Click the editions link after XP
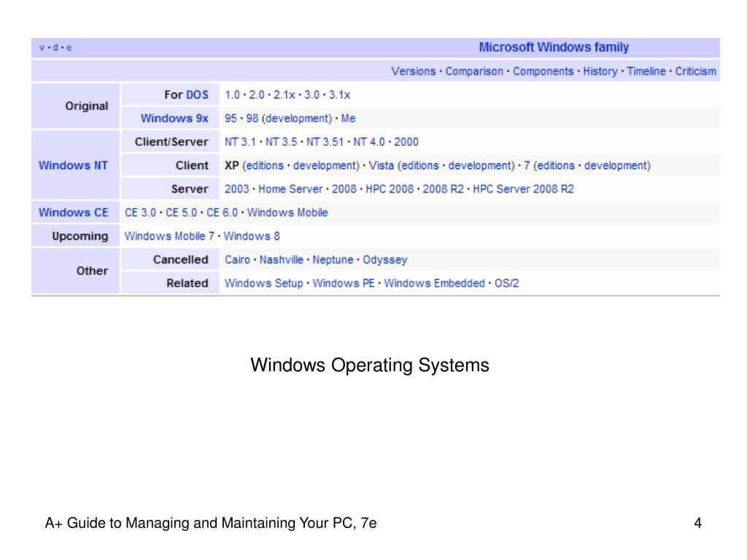The height and width of the screenshot is (560, 747). tap(265, 166)
